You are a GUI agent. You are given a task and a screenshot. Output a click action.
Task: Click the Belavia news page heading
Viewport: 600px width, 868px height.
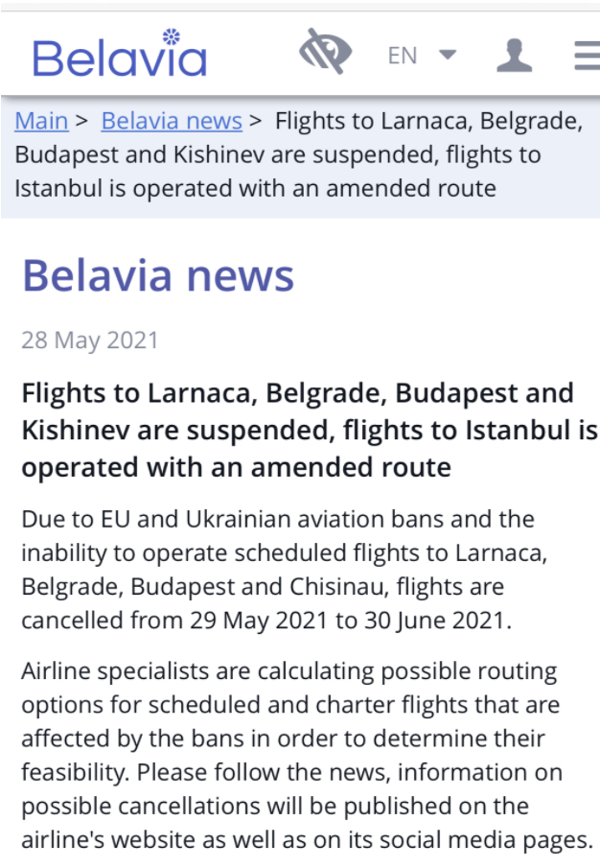pos(157,275)
